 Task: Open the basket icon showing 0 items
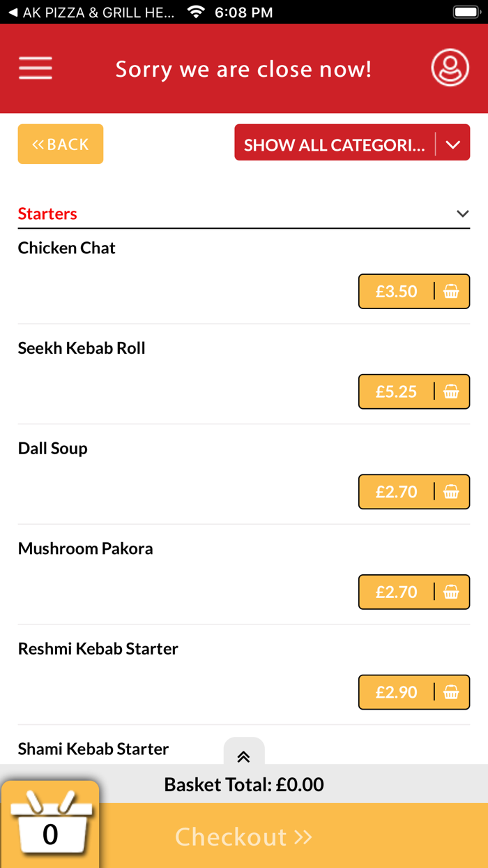coord(50,825)
